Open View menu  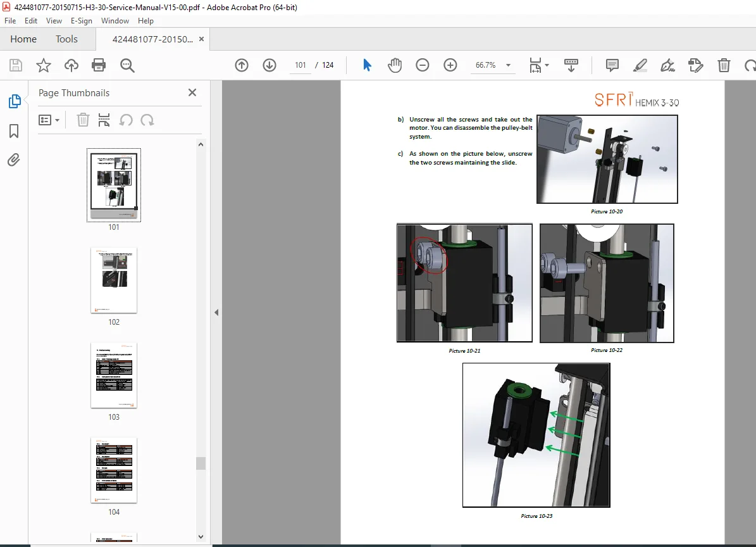[x=54, y=21]
